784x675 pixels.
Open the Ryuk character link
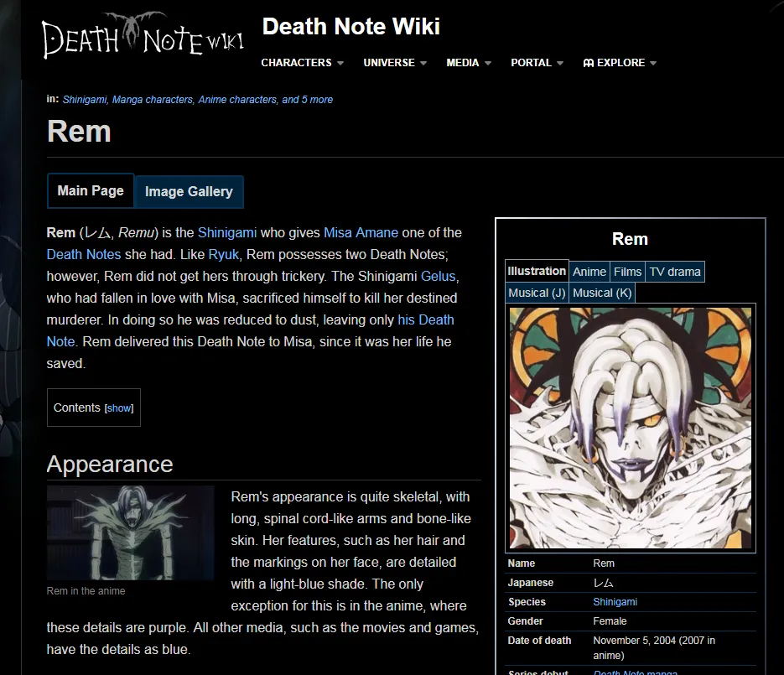coord(224,255)
